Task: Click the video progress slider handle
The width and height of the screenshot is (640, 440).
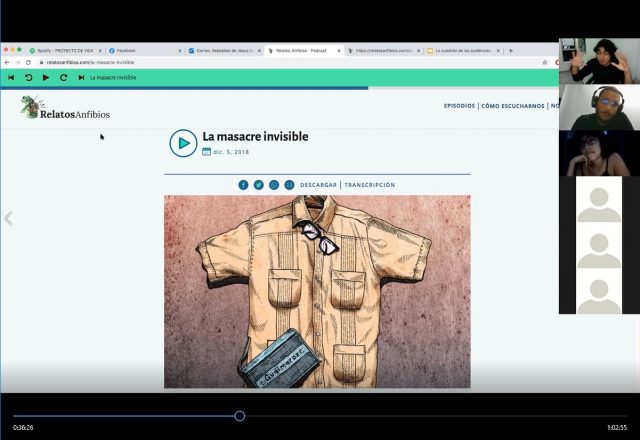Action: pos(240,415)
